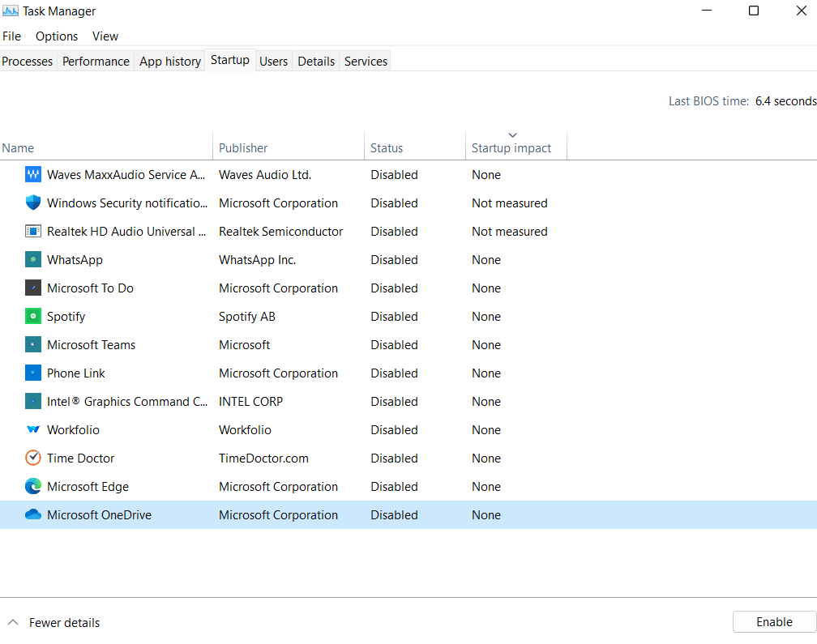Click the Microsoft OneDrive cloud icon

[x=32, y=515]
